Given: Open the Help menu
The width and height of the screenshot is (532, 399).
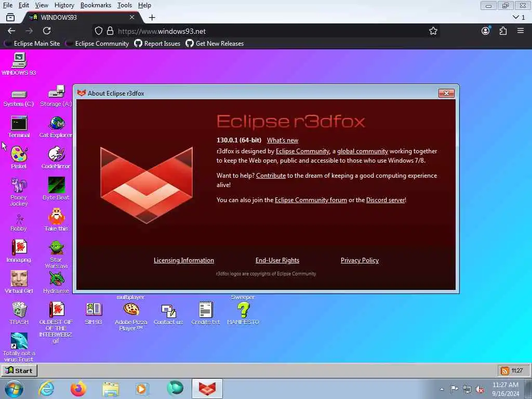Looking at the screenshot, I should point(144,5).
